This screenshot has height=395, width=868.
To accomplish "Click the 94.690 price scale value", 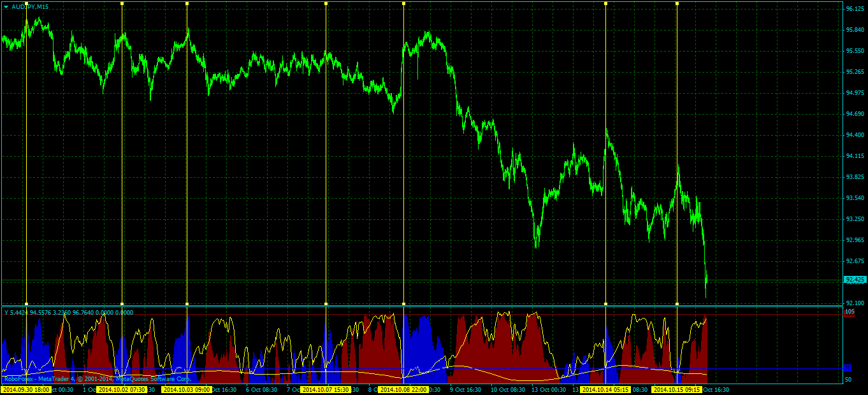I will click(855, 114).
